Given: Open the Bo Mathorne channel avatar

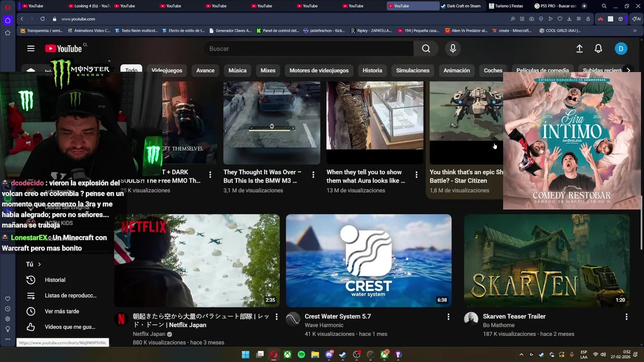Looking at the screenshot, I should [x=471, y=319].
